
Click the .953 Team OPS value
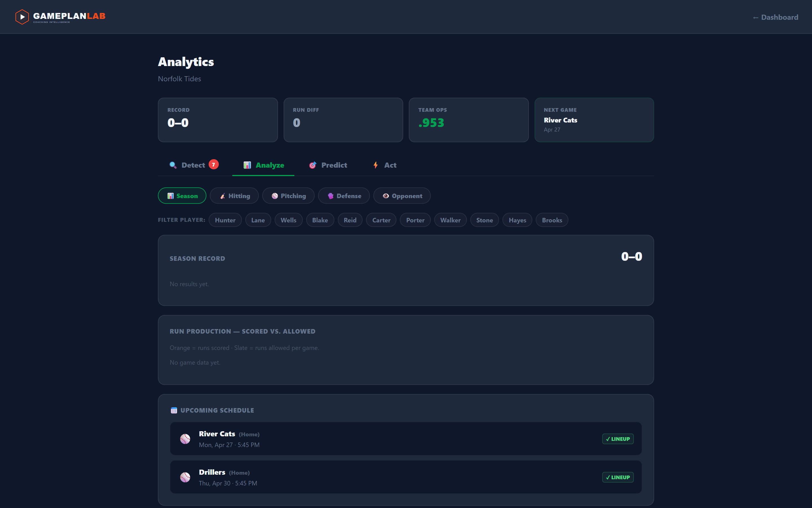pos(431,123)
